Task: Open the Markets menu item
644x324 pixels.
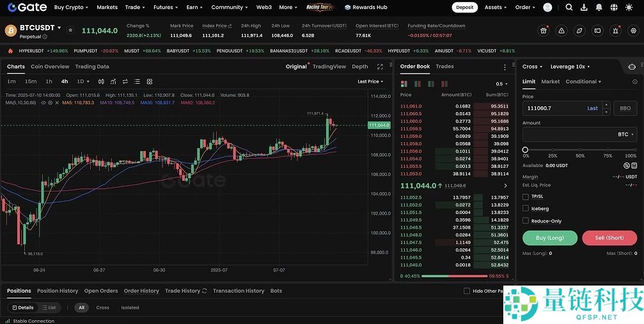Action: coord(107,7)
